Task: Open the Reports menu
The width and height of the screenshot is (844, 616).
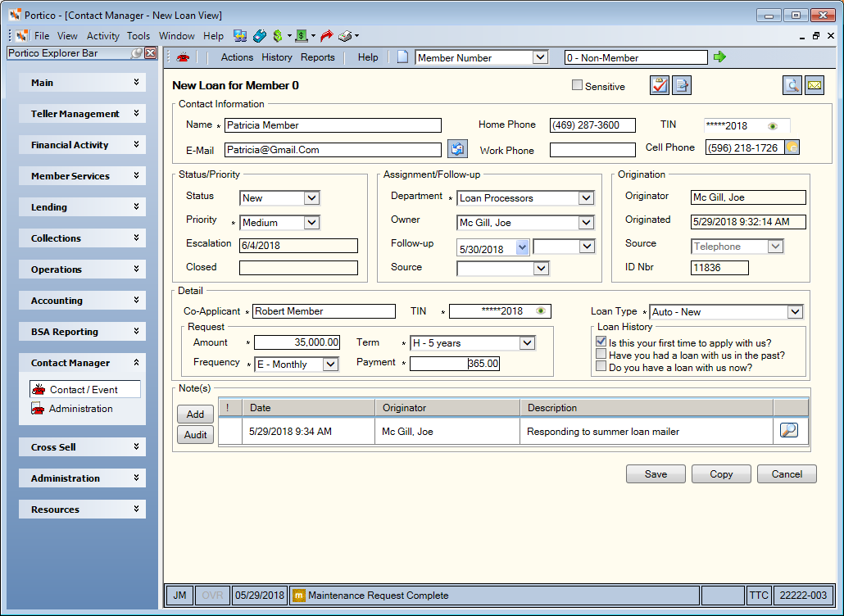Action: coord(318,57)
